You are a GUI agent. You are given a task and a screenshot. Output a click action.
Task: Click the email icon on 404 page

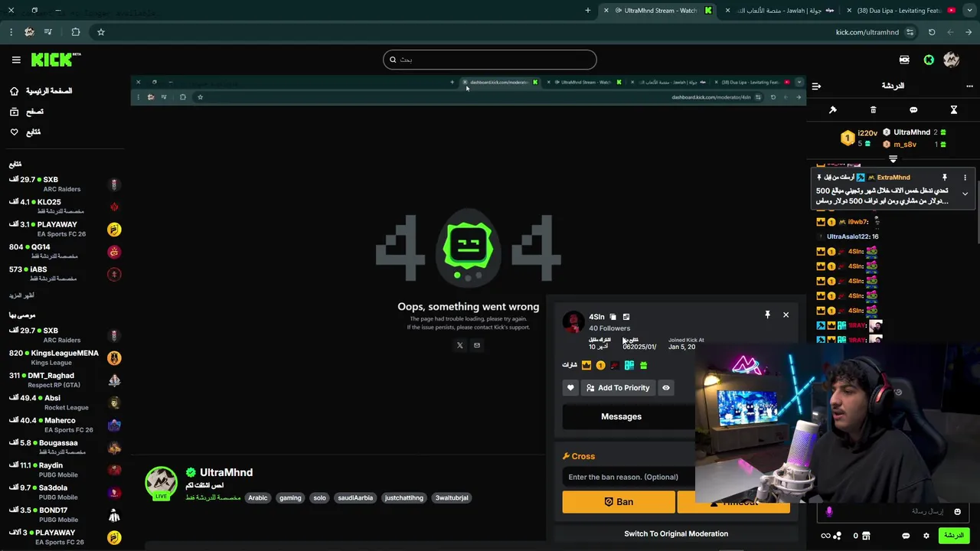pos(476,345)
